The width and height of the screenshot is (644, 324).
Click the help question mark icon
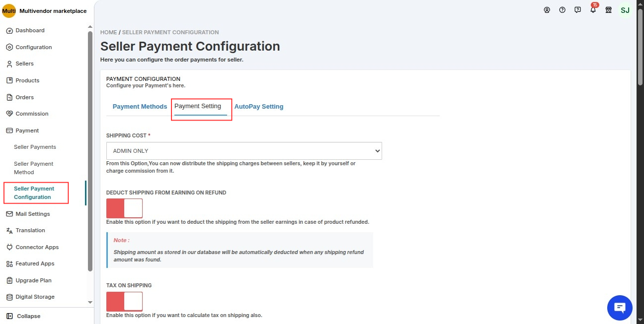click(x=562, y=10)
